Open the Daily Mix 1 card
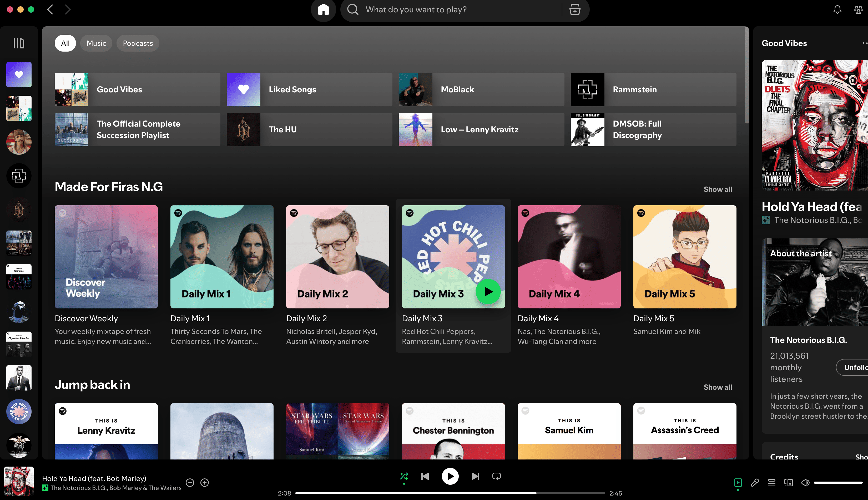This screenshot has height=500, width=868. (x=222, y=276)
